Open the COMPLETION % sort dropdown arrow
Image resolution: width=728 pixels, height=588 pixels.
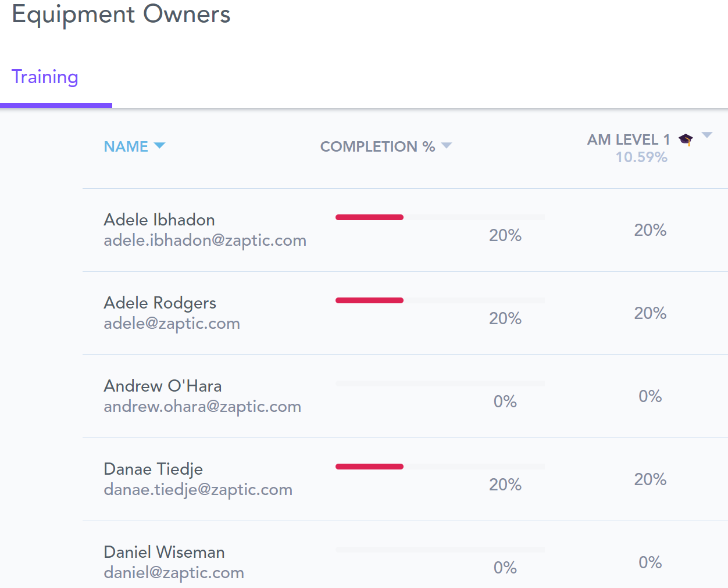click(x=447, y=146)
